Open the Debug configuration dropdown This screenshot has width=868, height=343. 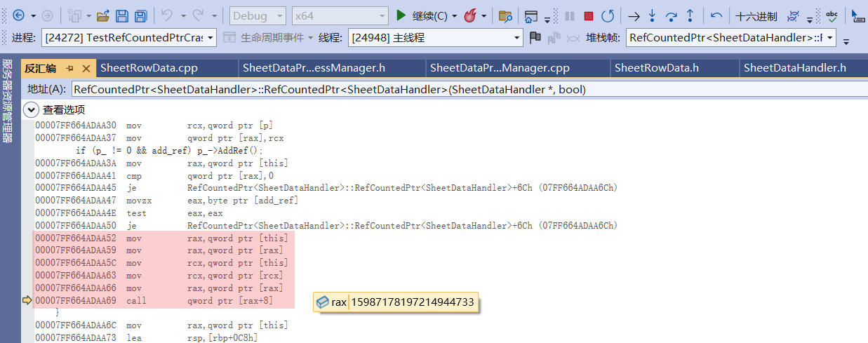[258, 15]
